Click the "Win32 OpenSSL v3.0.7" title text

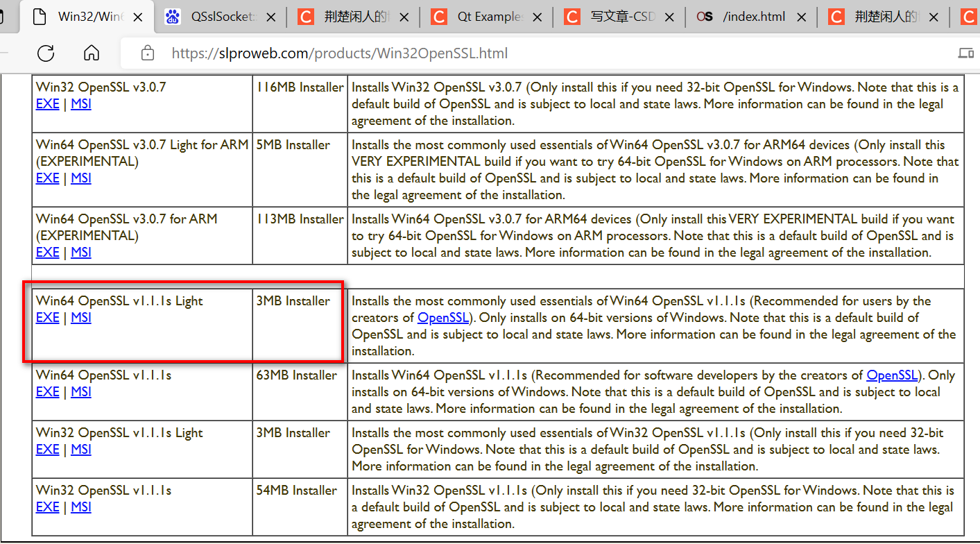coord(101,87)
